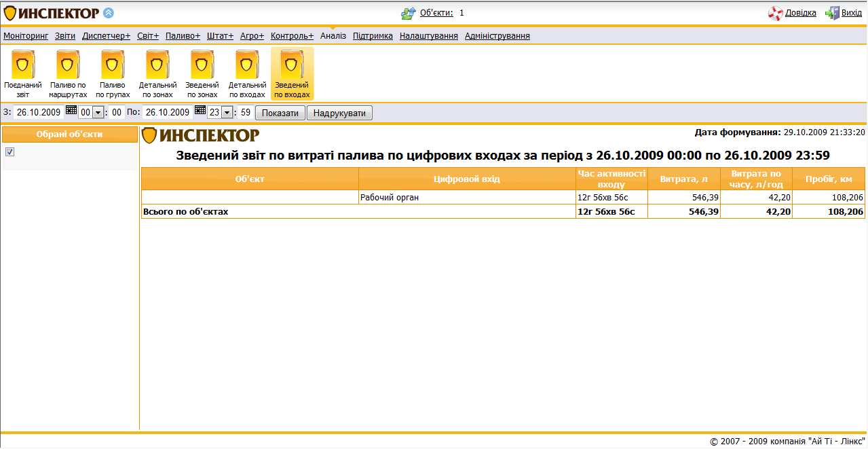Click the exit door icon

pyautogui.click(x=832, y=13)
